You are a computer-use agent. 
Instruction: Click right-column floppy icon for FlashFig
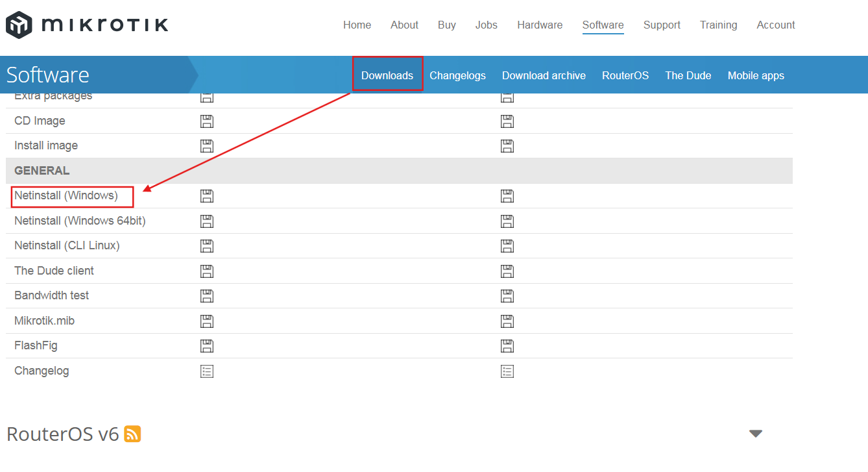point(507,346)
